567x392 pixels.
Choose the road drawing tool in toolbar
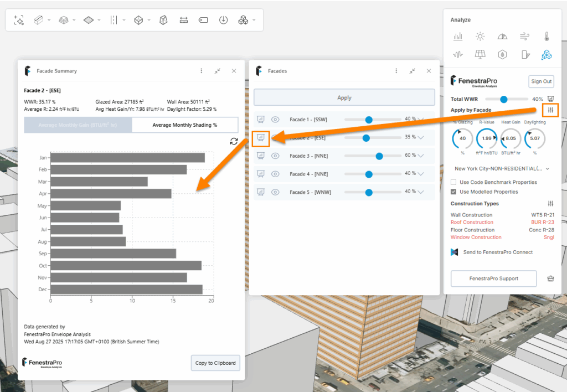click(38, 20)
